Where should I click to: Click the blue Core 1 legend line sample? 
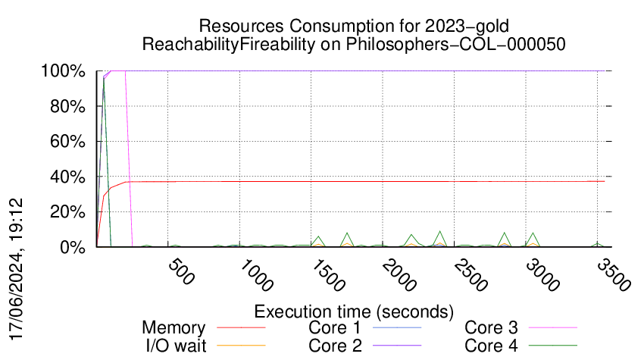tap(397, 327)
